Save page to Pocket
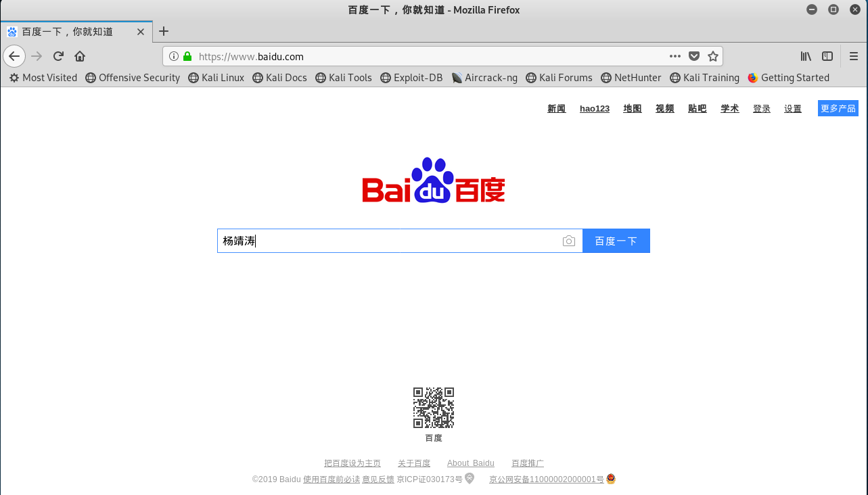Image resolution: width=868 pixels, height=495 pixels. point(694,56)
